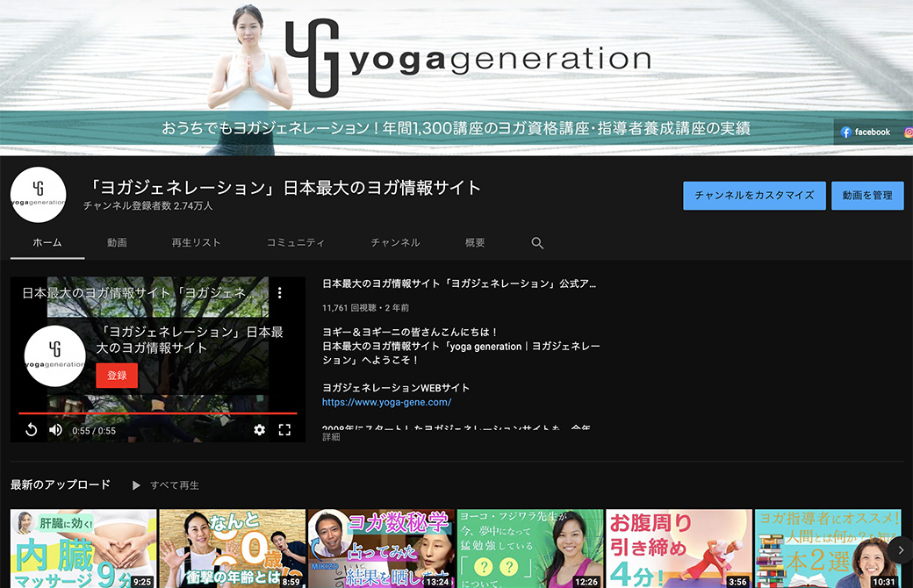Expand the description with 詳細

331,436
